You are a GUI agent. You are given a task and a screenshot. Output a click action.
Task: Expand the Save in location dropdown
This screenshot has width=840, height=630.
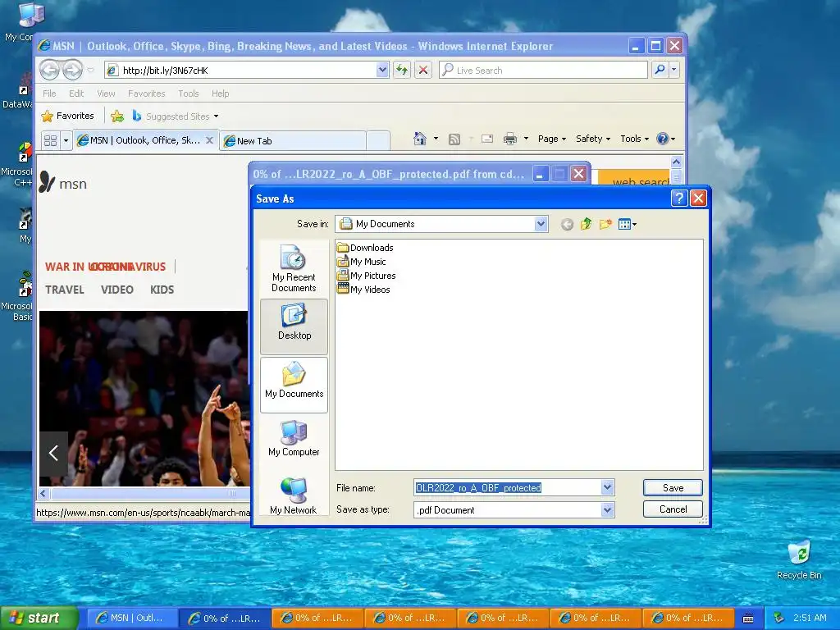tap(541, 224)
